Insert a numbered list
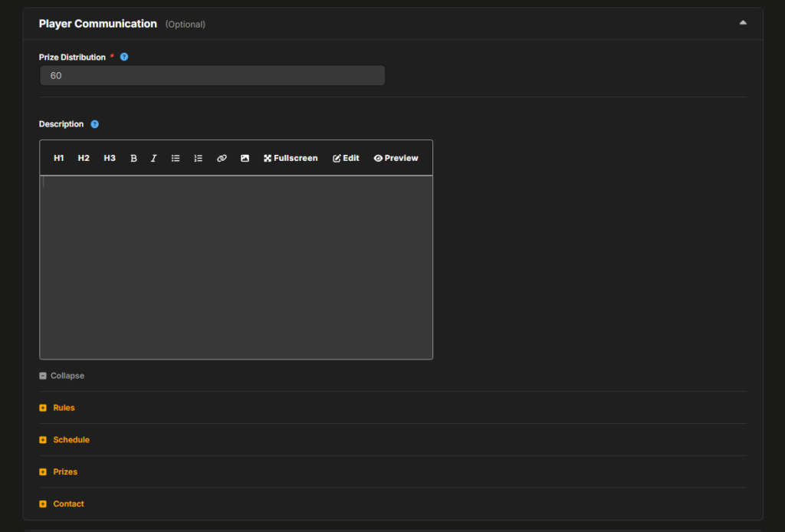This screenshot has height=532, width=785. (x=199, y=158)
